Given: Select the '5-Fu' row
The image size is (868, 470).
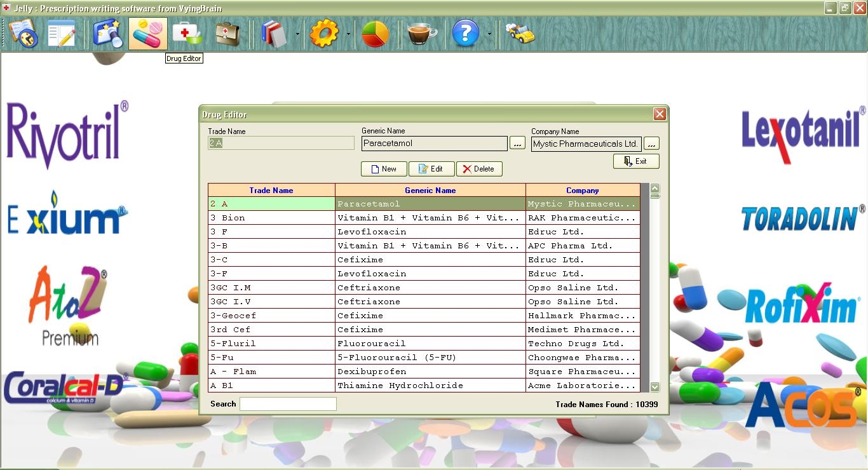Looking at the screenshot, I should (x=424, y=358).
